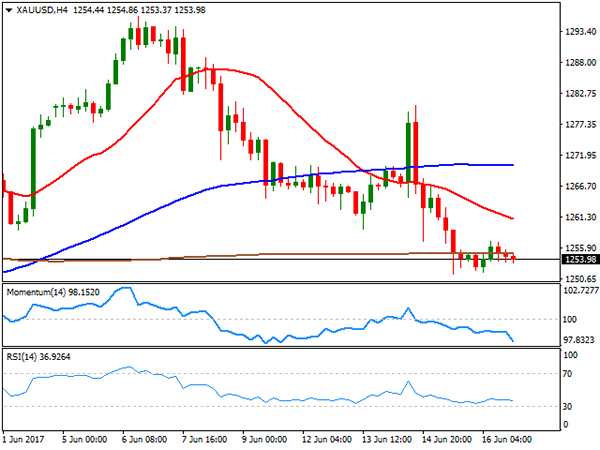The width and height of the screenshot is (600, 450).
Task: Click the 1 Jun 2017 date label
Action: click(x=23, y=439)
